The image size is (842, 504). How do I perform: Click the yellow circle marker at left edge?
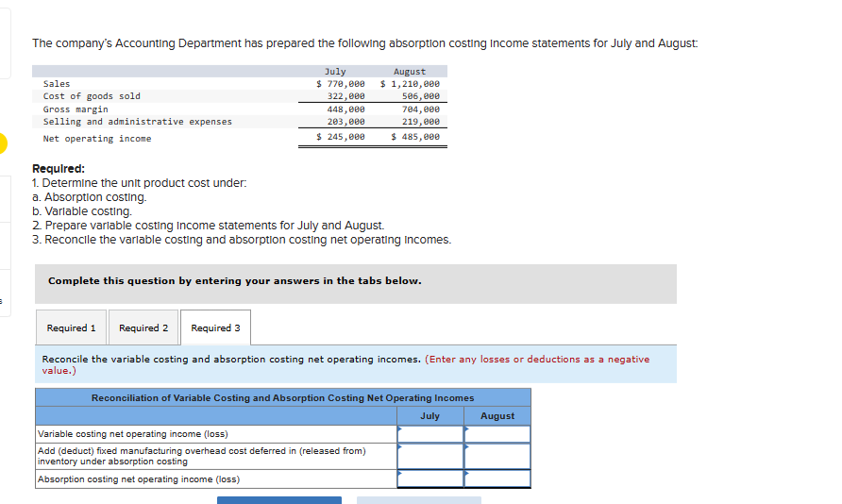point(2,143)
